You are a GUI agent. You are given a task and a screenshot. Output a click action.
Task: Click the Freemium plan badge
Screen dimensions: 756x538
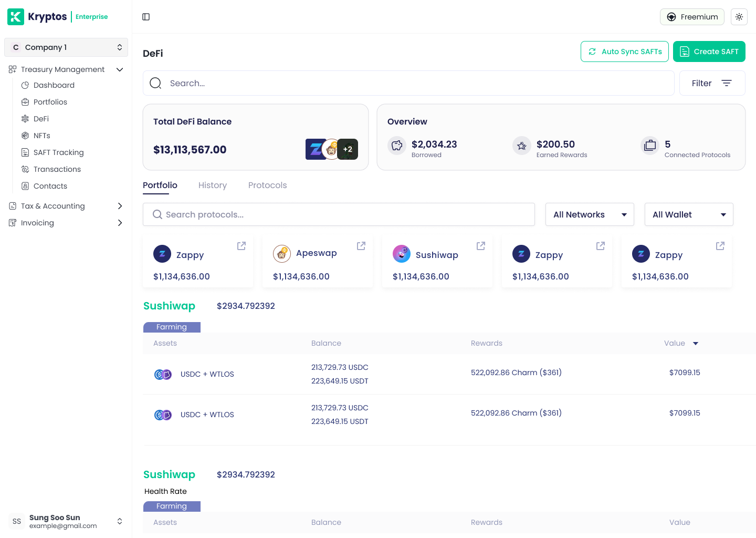click(692, 17)
